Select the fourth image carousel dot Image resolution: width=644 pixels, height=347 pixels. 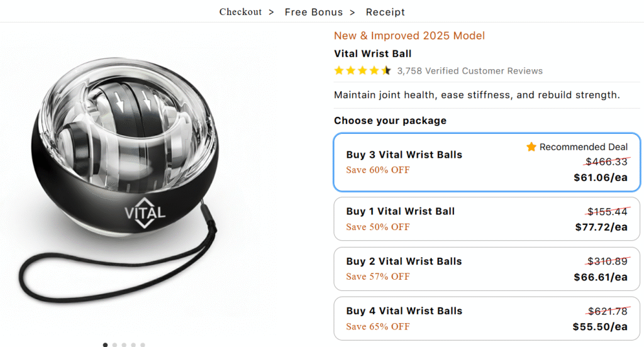click(133, 344)
